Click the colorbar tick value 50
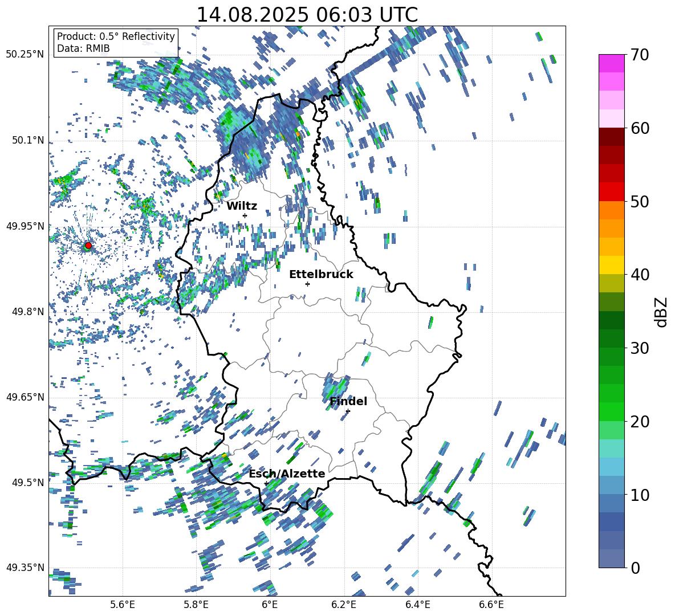 (x=640, y=201)
